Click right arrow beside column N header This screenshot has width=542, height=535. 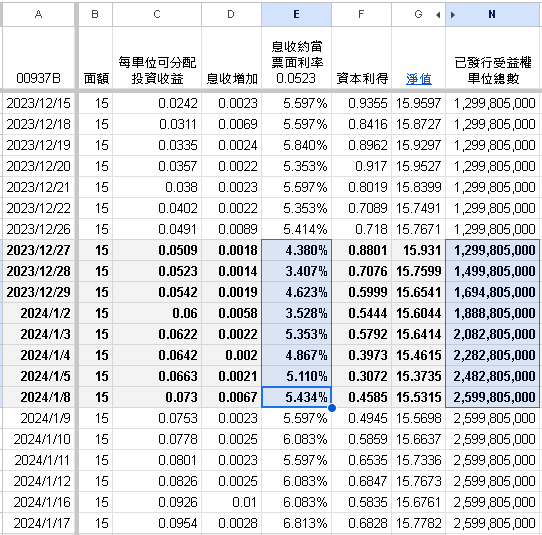[453, 15]
